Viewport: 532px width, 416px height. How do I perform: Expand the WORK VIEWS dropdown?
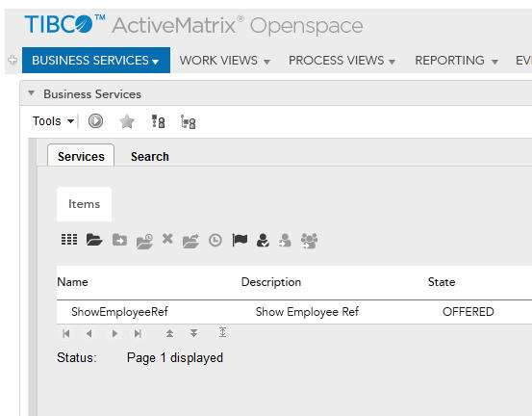[x=224, y=61]
